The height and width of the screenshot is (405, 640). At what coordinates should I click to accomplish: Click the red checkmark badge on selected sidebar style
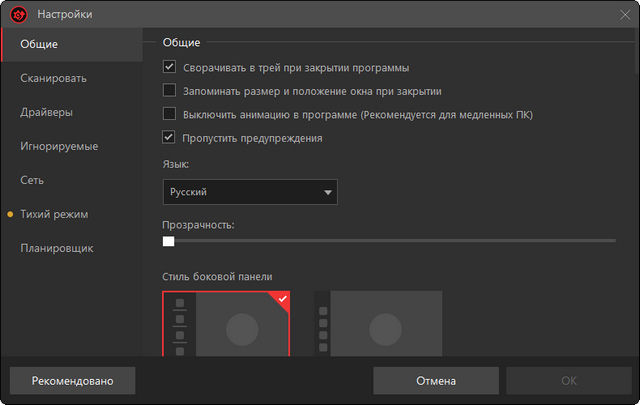click(282, 298)
